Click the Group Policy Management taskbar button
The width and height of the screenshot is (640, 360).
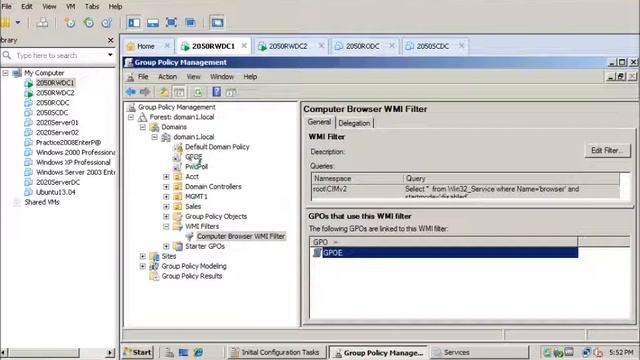tap(378, 353)
